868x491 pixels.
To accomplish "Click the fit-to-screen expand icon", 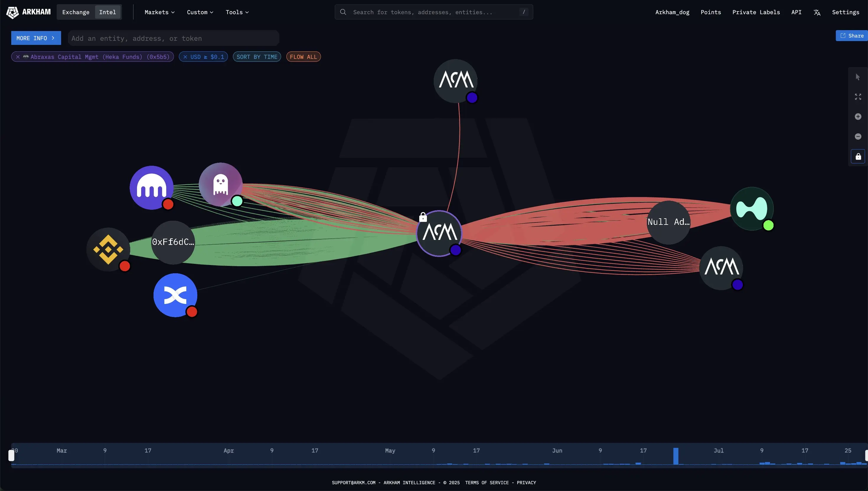I will point(858,97).
